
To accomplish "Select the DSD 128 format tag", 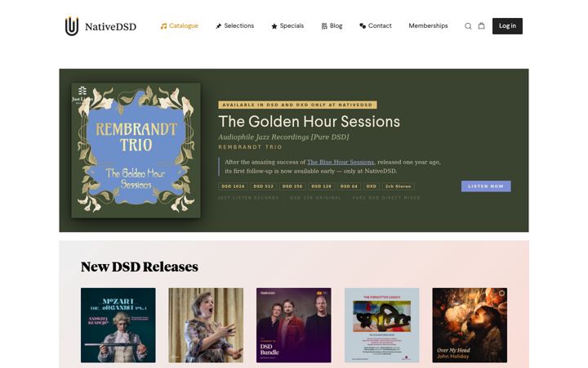I will click(x=322, y=186).
